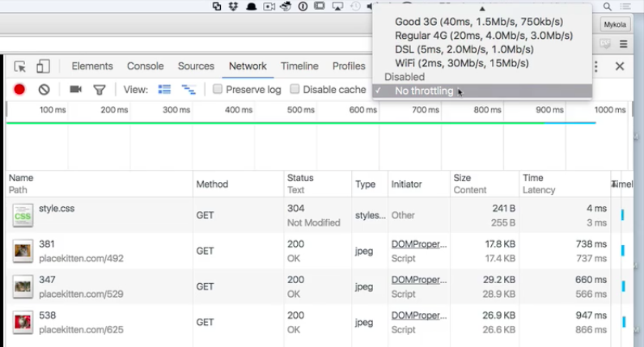Clear the network log
The image size is (644, 347).
[44, 90]
